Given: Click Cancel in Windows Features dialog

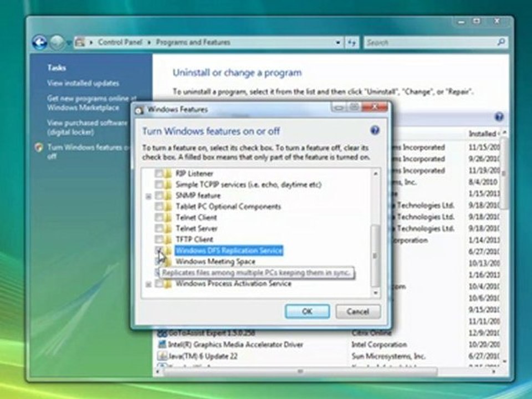Looking at the screenshot, I should [357, 311].
